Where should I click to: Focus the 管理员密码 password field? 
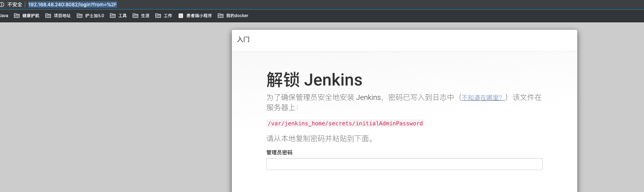pos(404,164)
